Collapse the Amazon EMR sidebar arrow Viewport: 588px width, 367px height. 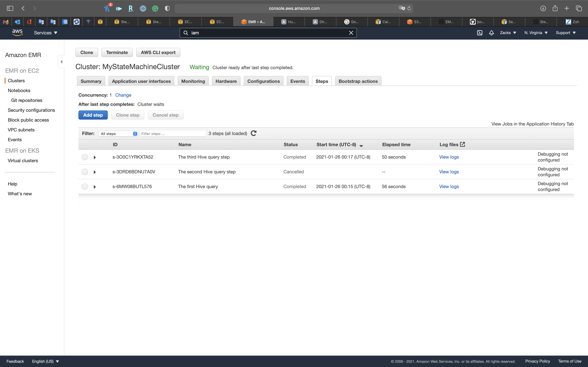pos(61,62)
